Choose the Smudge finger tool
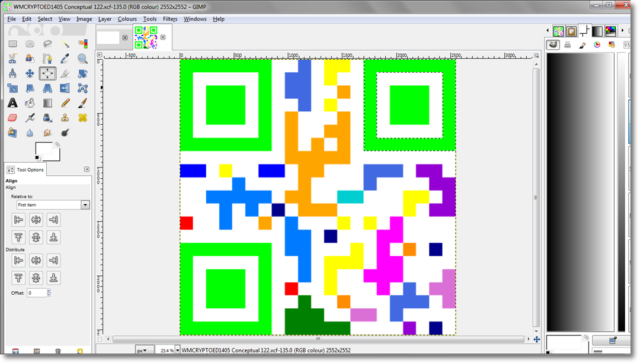 [47, 133]
